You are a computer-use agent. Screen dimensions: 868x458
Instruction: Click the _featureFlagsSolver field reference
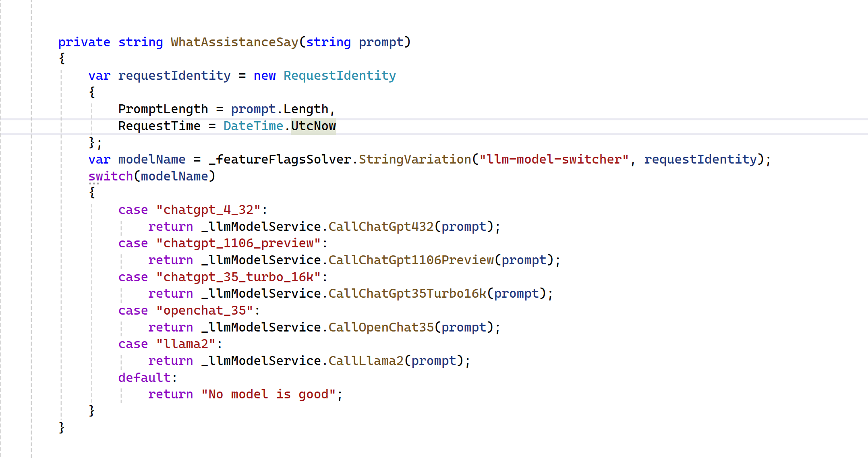pyautogui.click(x=280, y=160)
